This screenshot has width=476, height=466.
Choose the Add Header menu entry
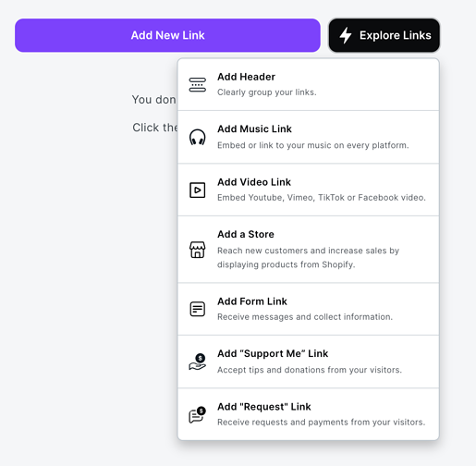pos(309,84)
